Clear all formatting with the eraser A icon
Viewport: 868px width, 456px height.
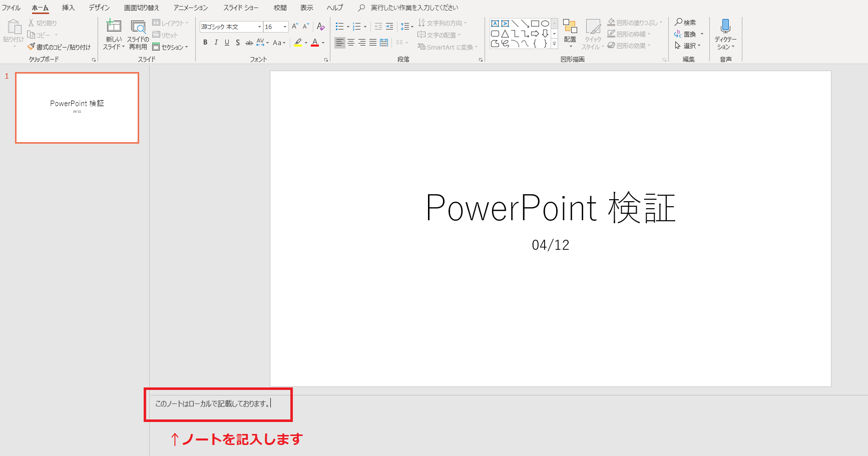321,27
